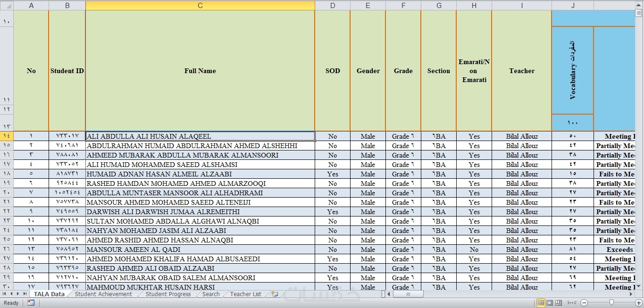The height and width of the screenshot is (308, 644).
Task: Click the zoom percentage level in status bar
Action: coord(572,303)
